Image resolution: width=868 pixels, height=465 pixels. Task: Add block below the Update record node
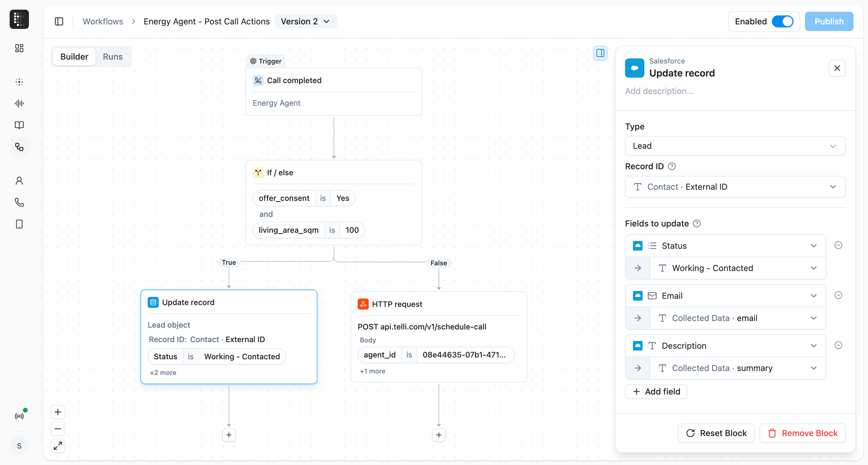[x=229, y=435]
